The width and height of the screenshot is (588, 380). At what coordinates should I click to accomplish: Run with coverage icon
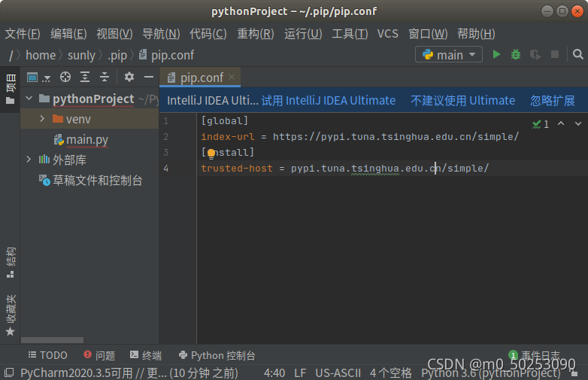click(x=535, y=55)
